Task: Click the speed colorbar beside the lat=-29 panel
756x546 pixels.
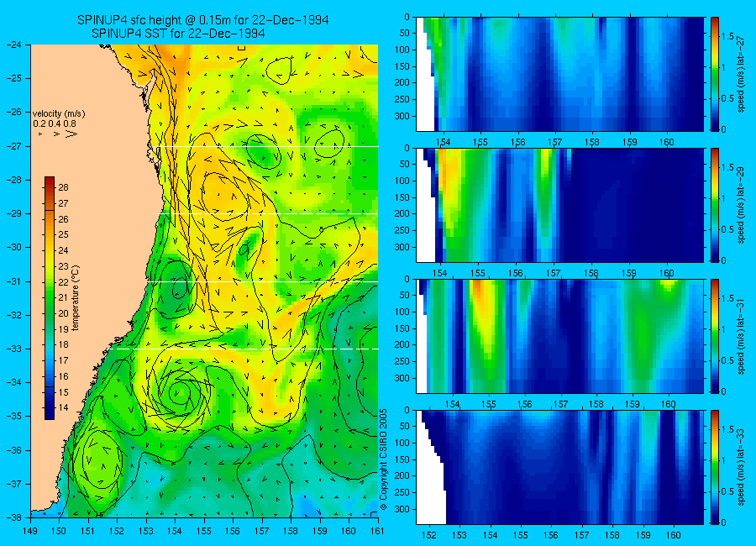Action: click(x=715, y=205)
